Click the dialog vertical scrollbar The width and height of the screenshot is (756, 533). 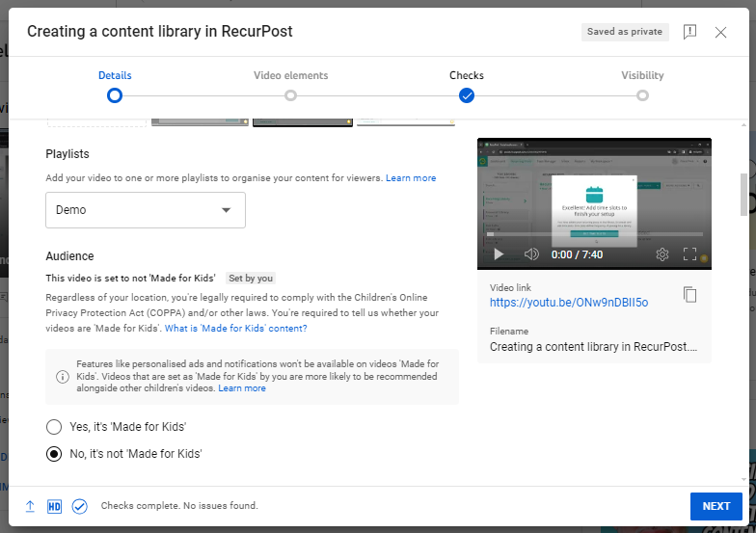[744, 195]
